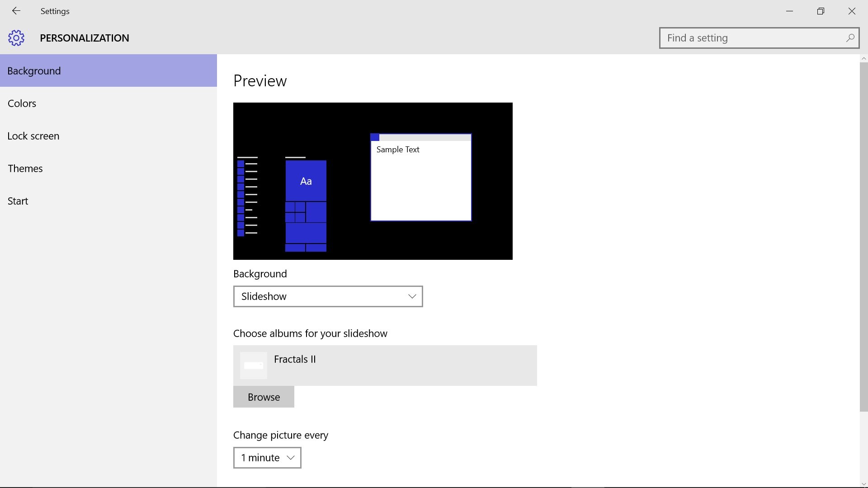This screenshot has height=488, width=868.
Task: Click the Themes navigation icon
Action: (25, 168)
